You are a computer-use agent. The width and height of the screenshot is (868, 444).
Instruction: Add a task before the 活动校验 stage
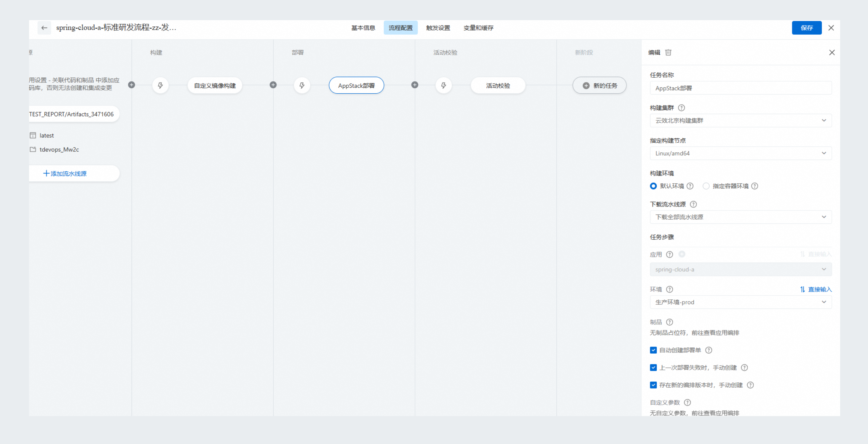tap(415, 85)
